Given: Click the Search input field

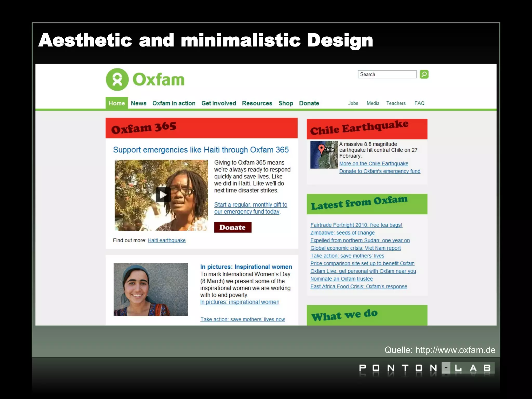Looking at the screenshot, I should [387, 74].
